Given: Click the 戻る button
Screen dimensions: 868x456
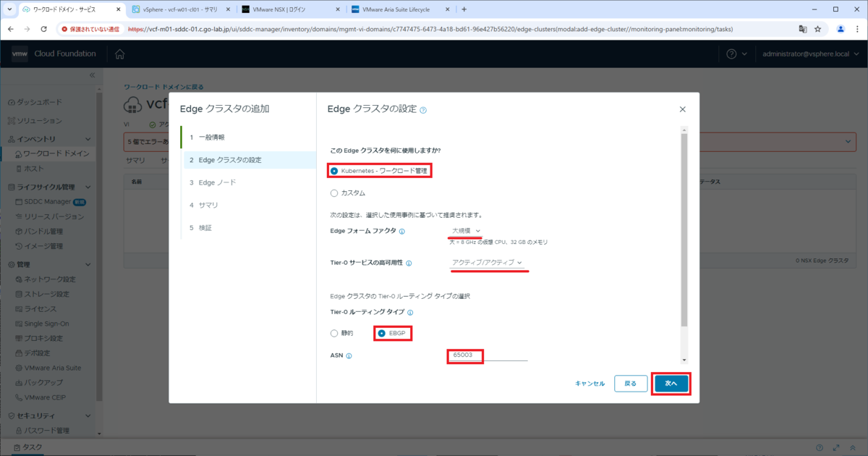Looking at the screenshot, I should [x=631, y=384].
